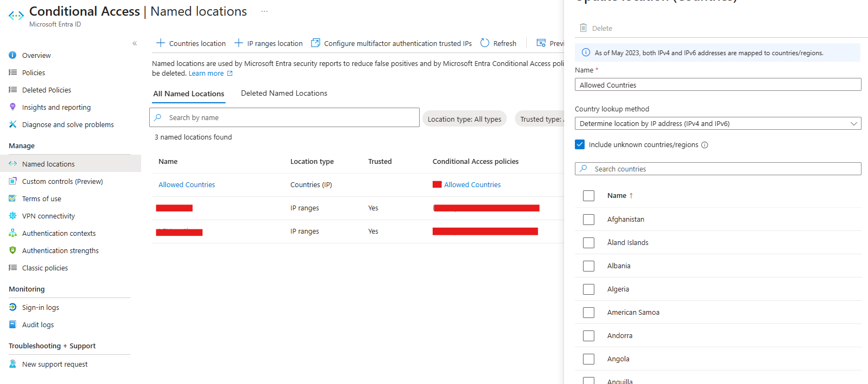868x384 pixels.
Task: Open the Trusted type filter pill
Action: coord(540,119)
